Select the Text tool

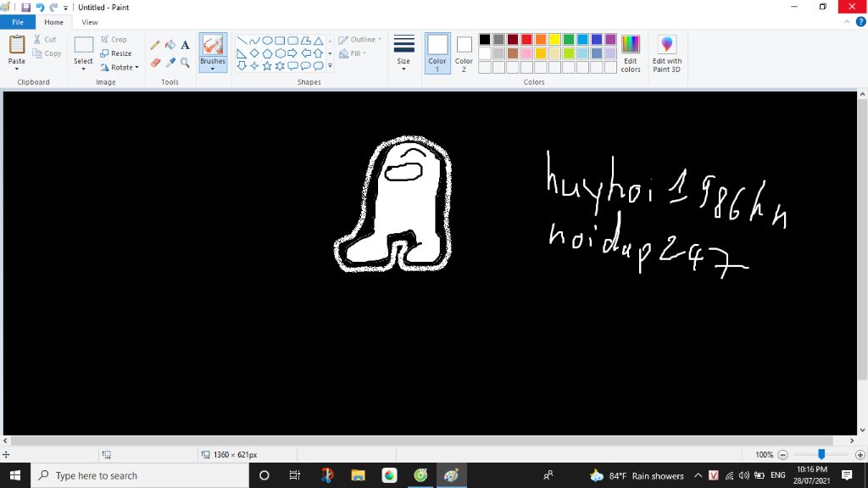click(185, 45)
